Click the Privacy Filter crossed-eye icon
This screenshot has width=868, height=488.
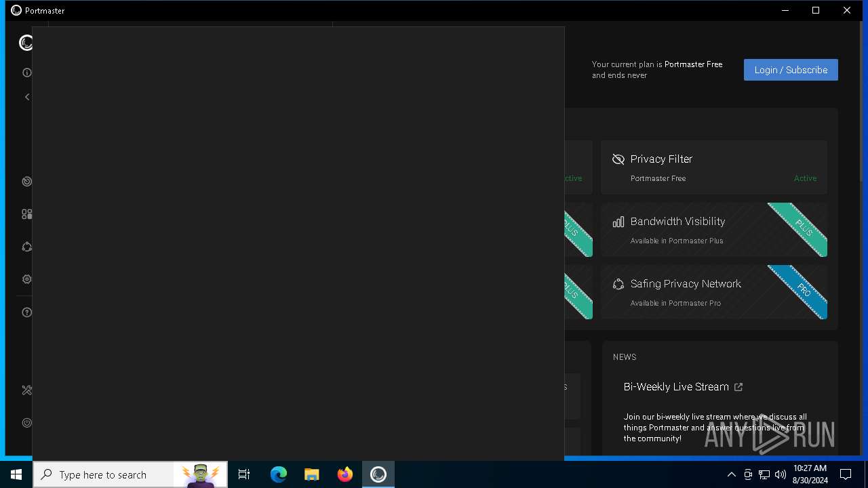click(x=618, y=159)
